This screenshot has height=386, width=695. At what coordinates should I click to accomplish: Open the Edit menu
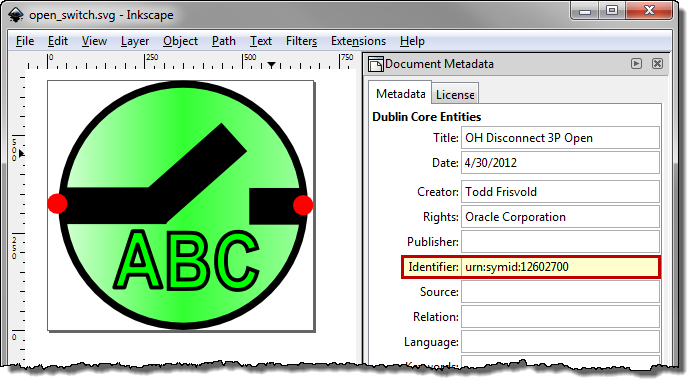[x=58, y=41]
